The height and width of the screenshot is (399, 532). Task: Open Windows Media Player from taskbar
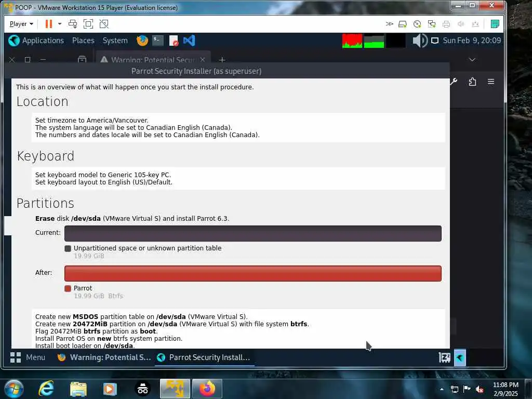tap(110, 389)
